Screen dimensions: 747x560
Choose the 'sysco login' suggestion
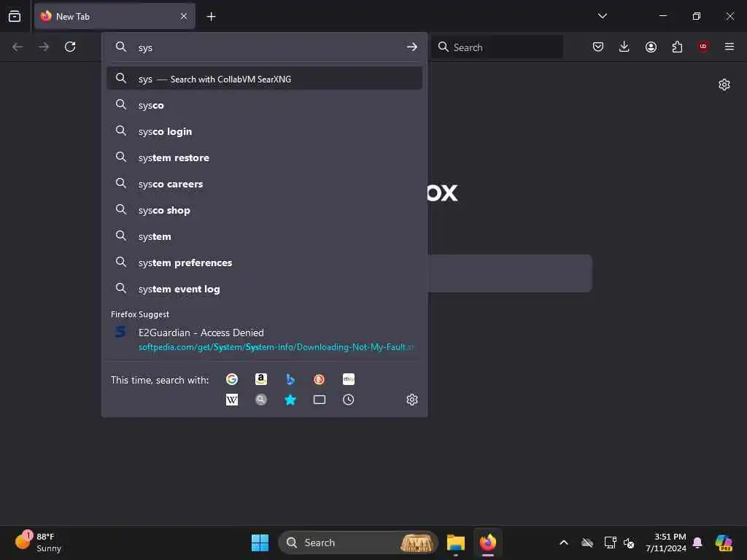click(264, 131)
